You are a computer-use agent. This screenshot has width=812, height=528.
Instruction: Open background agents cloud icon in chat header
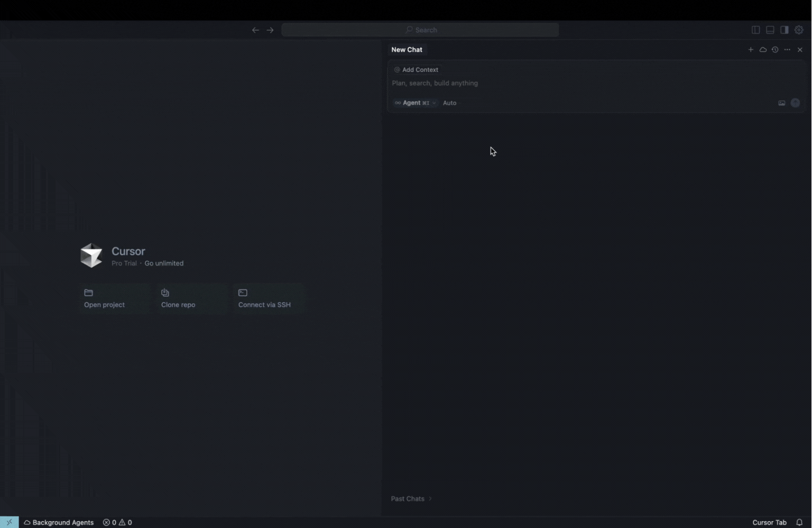click(x=763, y=50)
